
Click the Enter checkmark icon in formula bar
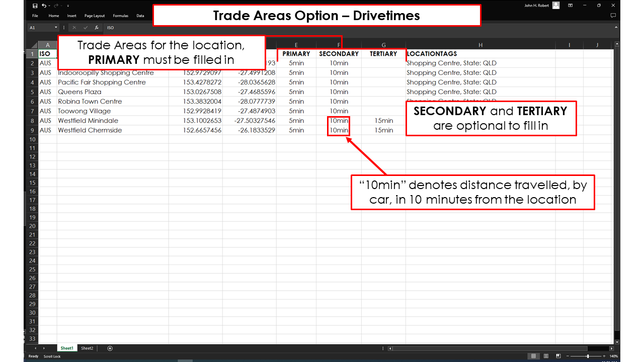click(x=85, y=28)
